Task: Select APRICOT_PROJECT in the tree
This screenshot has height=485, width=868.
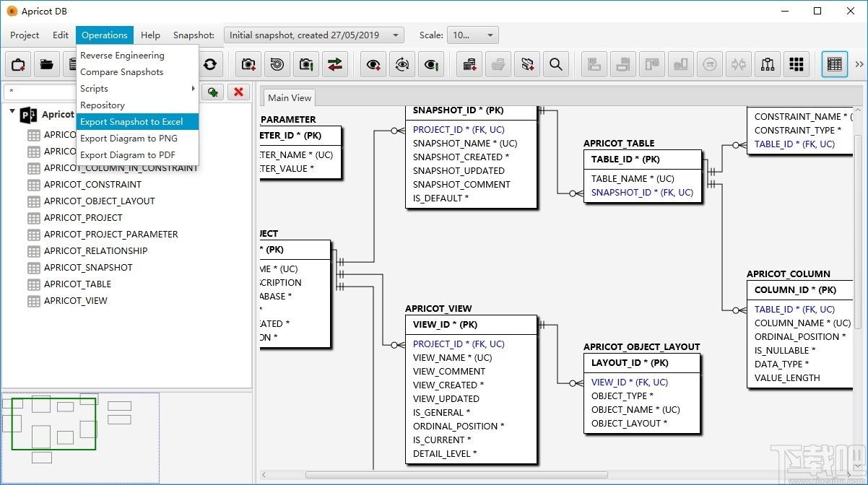Action: (x=83, y=217)
